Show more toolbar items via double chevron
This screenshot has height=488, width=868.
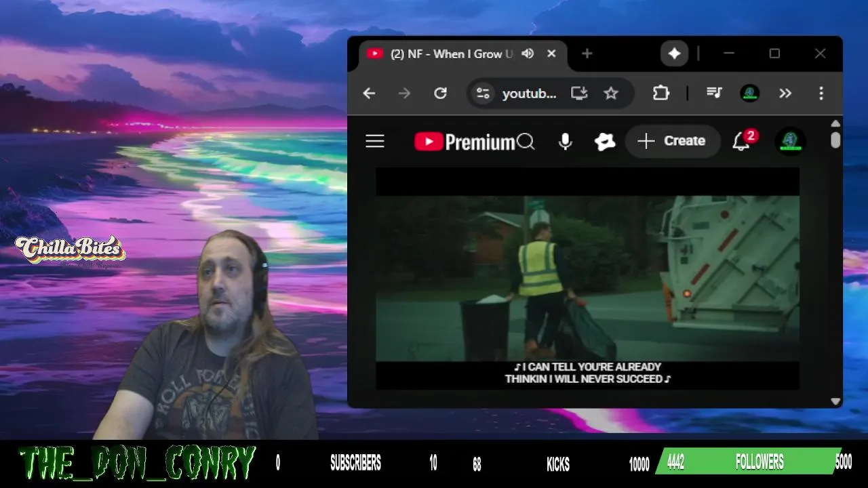point(785,94)
